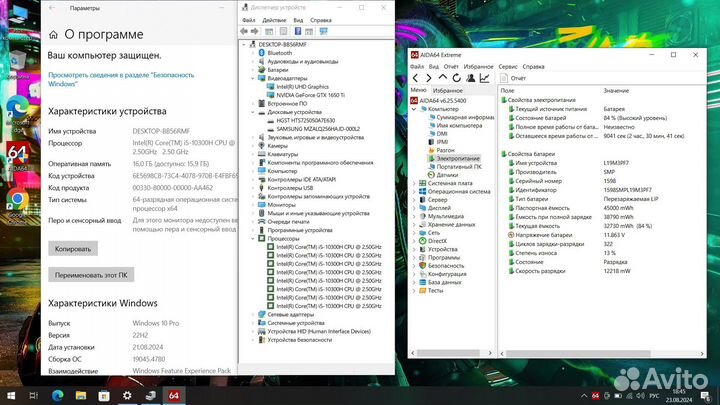Select the Портативный ПК tree item
Screen dimensions: 720x405
tap(458, 167)
